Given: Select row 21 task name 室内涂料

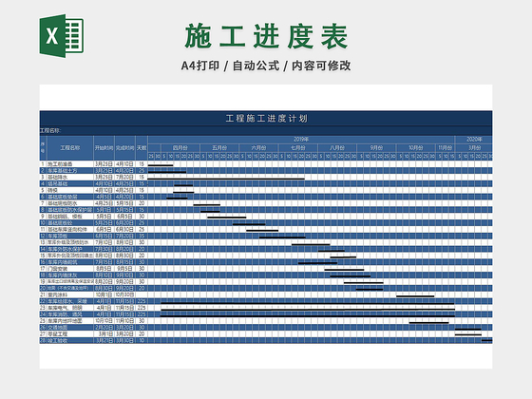Looking at the screenshot, I should coord(57,294).
